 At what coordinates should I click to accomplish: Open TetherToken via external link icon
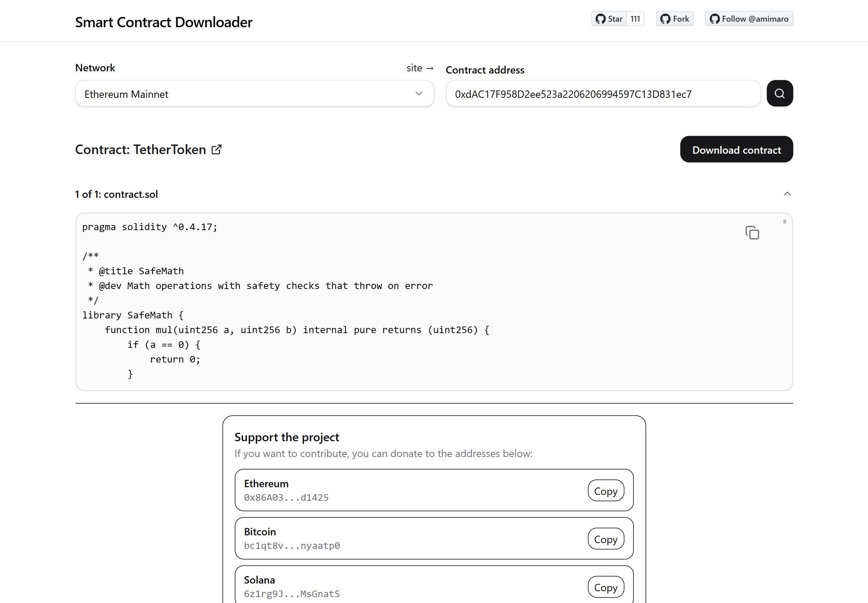pos(217,149)
